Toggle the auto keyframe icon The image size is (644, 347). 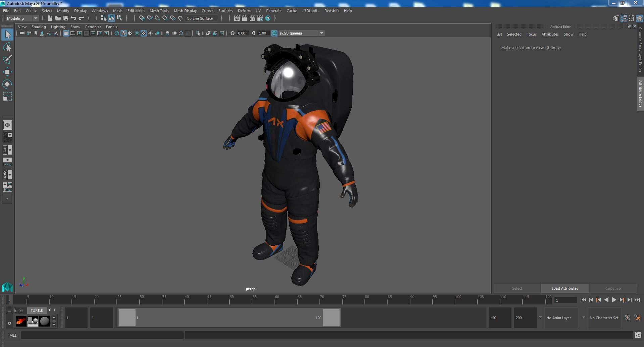[x=628, y=317]
